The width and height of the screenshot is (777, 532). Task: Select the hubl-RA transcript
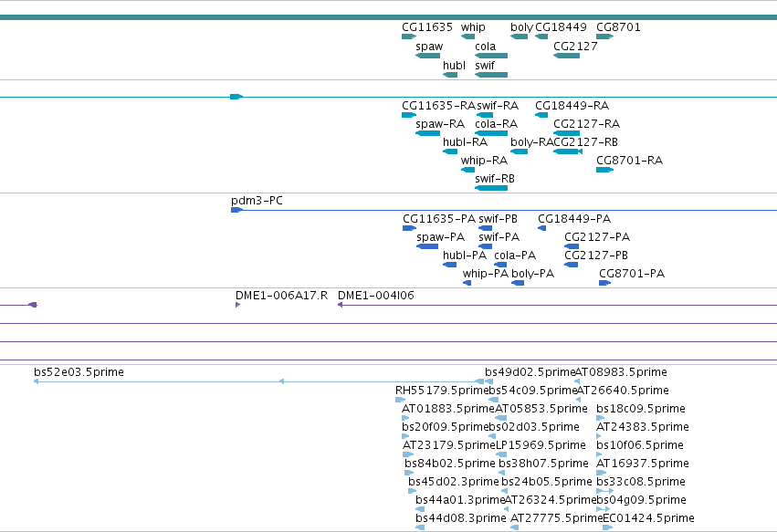coord(450,151)
